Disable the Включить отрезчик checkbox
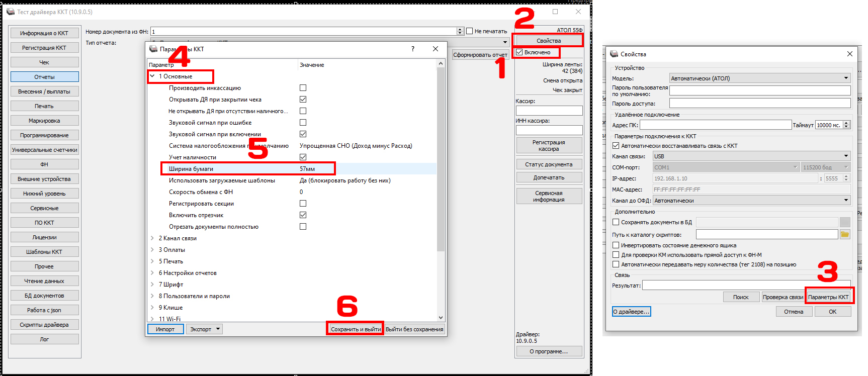The image size is (868, 376). [303, 215]
